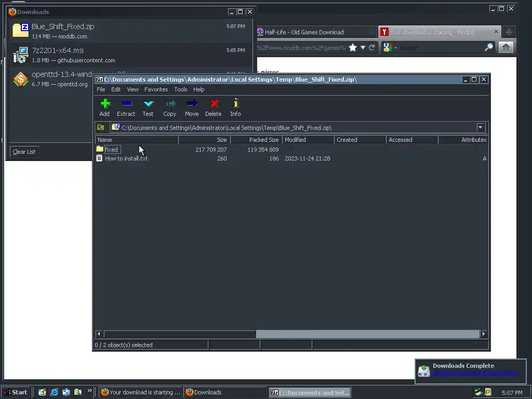This screenshot has width=532, height=399.
Task: Click the Copy toolbar icon in 7-Zip
Action: point(170,103)
